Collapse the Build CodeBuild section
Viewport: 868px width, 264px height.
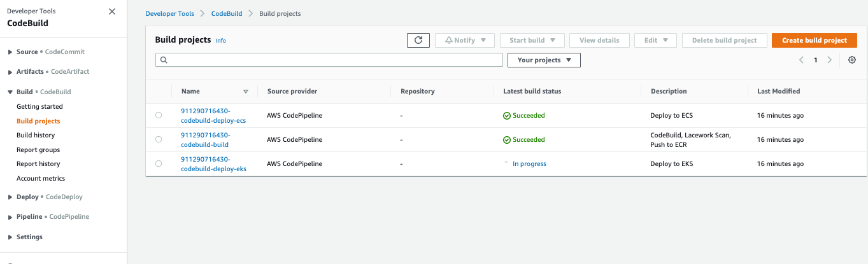point(11,92)
